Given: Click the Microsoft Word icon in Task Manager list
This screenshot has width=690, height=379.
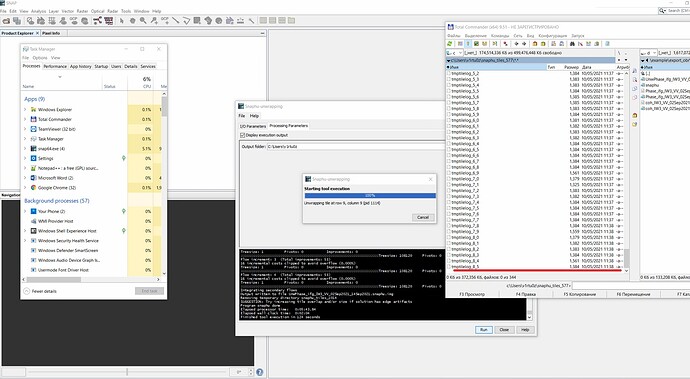Looking at the screenshot, I should [x=33, y=178].
